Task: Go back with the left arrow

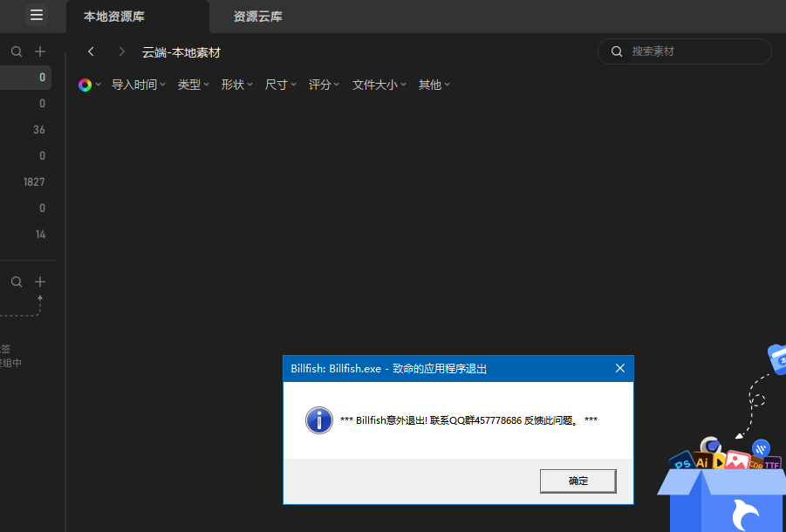Action: click(x=91, y=51)
